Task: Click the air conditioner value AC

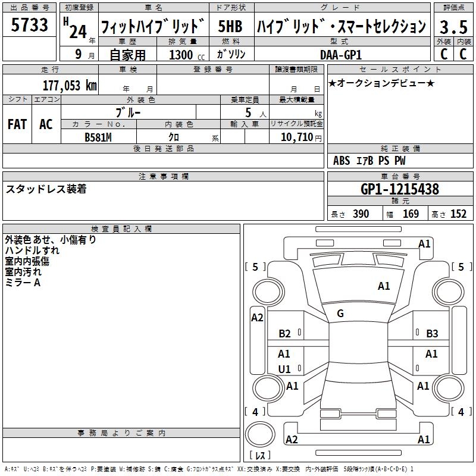Action: [46, 124]
